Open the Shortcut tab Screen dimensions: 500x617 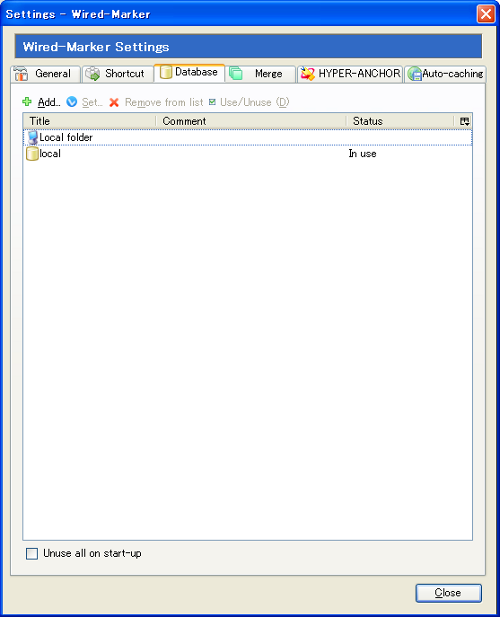(x=118, y=74)
